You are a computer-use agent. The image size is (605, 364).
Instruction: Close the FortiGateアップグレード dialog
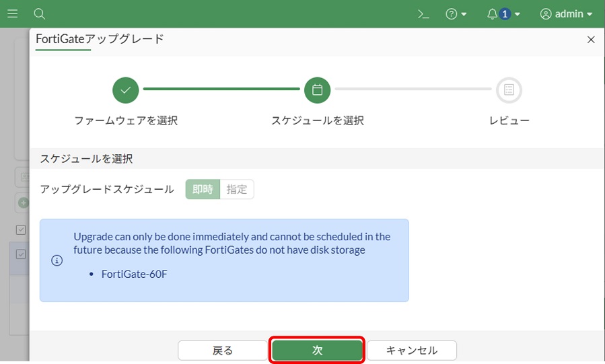(x=591, y=40)
